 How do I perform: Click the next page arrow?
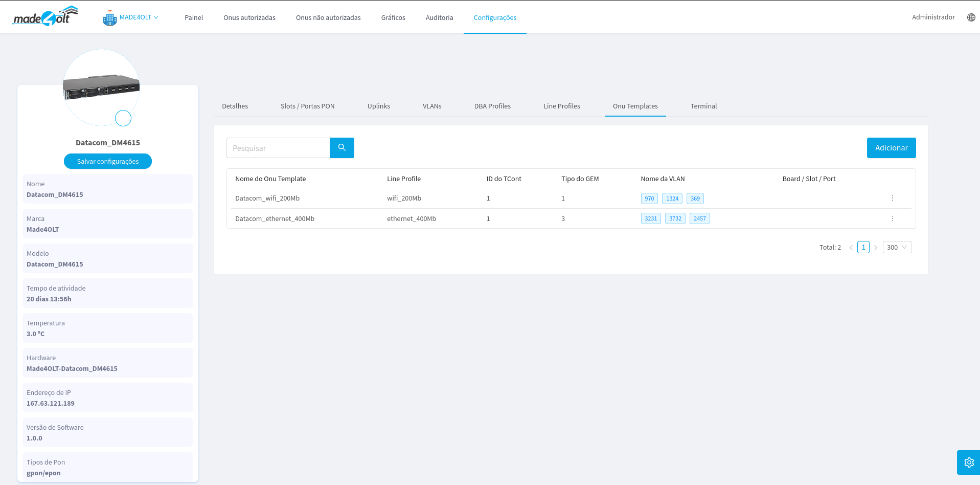pos(875,248)
